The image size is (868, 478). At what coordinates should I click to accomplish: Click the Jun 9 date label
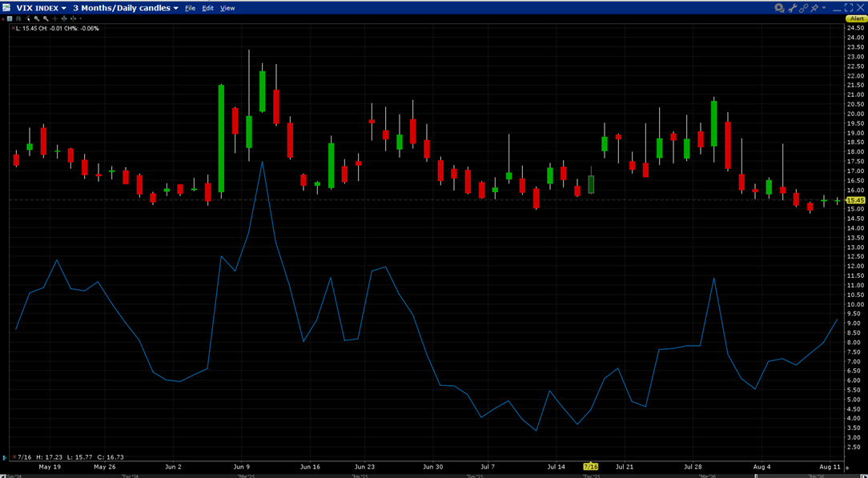(x=243, y=467)
